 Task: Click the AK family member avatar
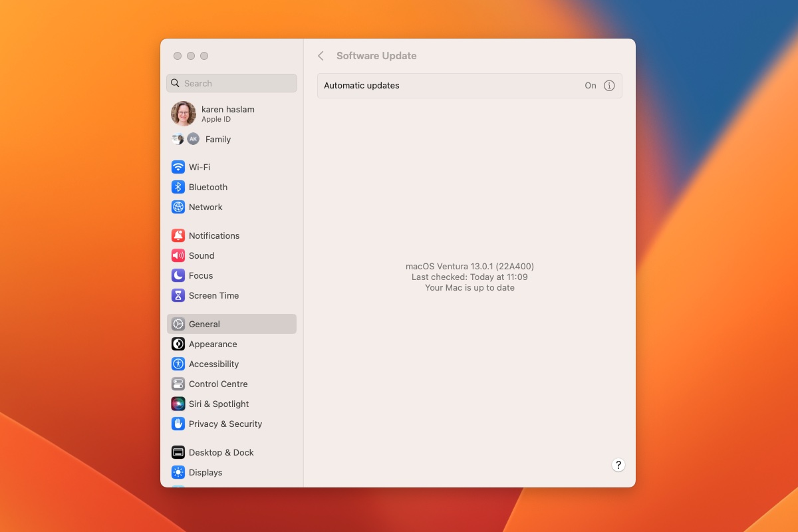193,139
